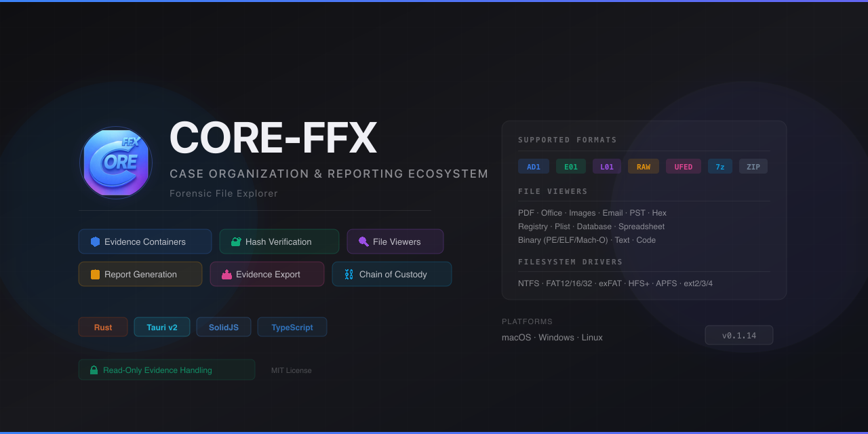Click the File Viewers section heading
This screenshot has height=434, width=868.
tap(553, 191)
